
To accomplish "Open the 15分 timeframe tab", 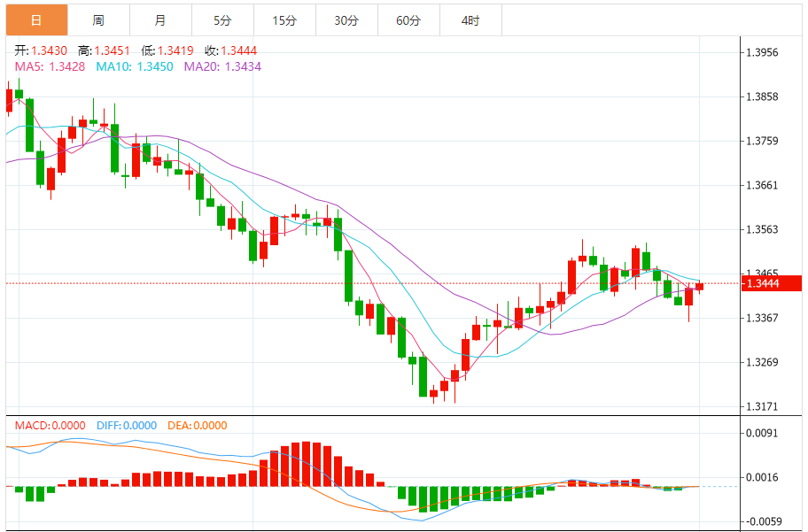I will pos(284,20).
